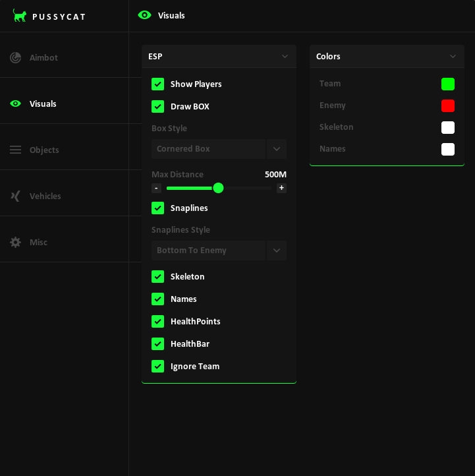Click the eye icon in page header
This screenshot has height=476, width=475.
(x=144, y=15)
